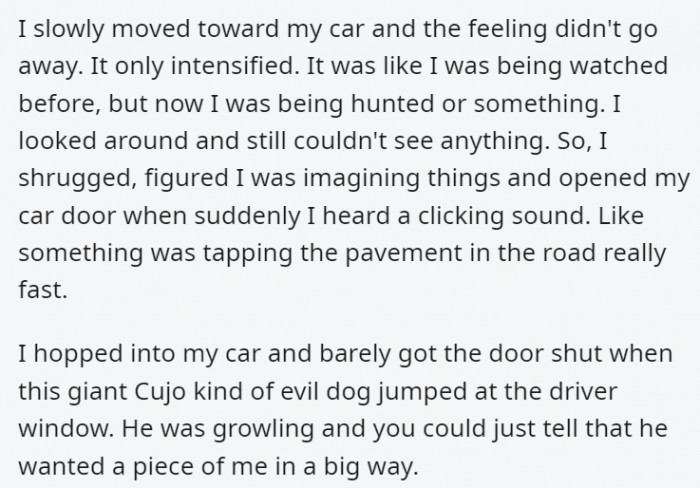700x488 pixels.
Task: Click the word "giant" before "Cujo"
Action: point(98,392)
